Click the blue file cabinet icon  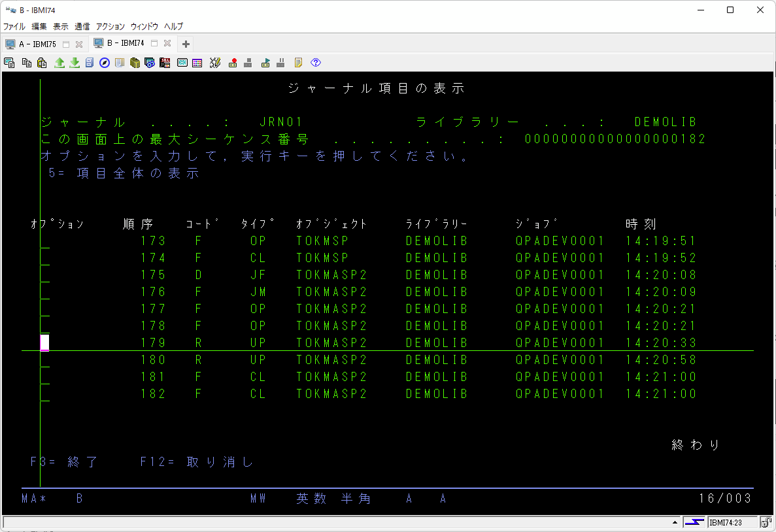90,63
